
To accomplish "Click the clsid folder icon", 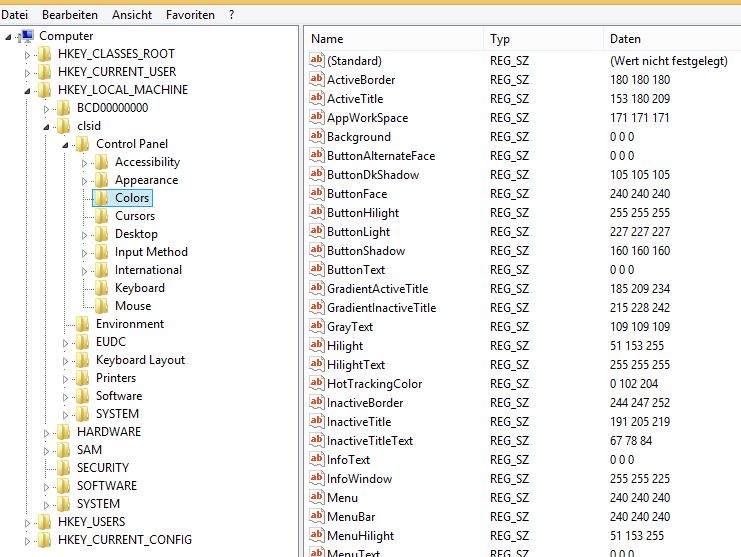I will [x=63, y=126].
